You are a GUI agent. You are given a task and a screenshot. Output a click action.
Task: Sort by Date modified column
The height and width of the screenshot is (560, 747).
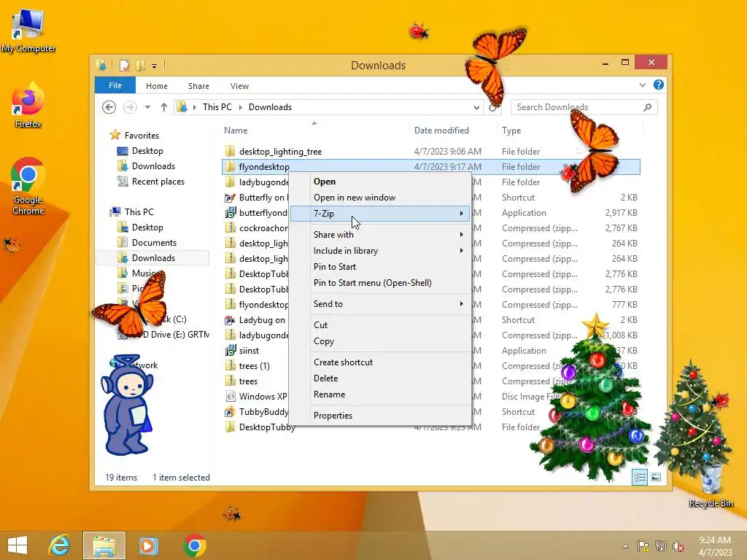pyautogui.click(x=452, y=130)
